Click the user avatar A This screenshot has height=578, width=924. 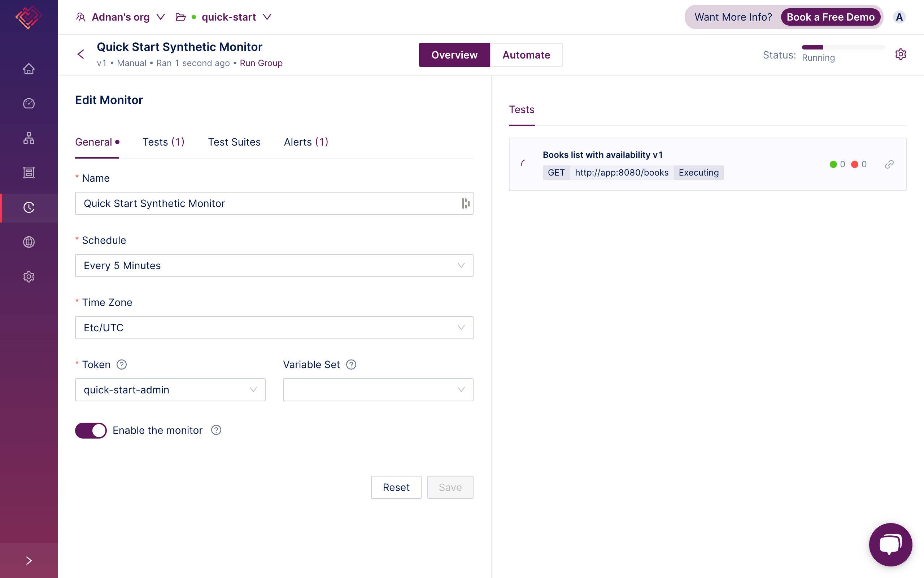point(899,17)
